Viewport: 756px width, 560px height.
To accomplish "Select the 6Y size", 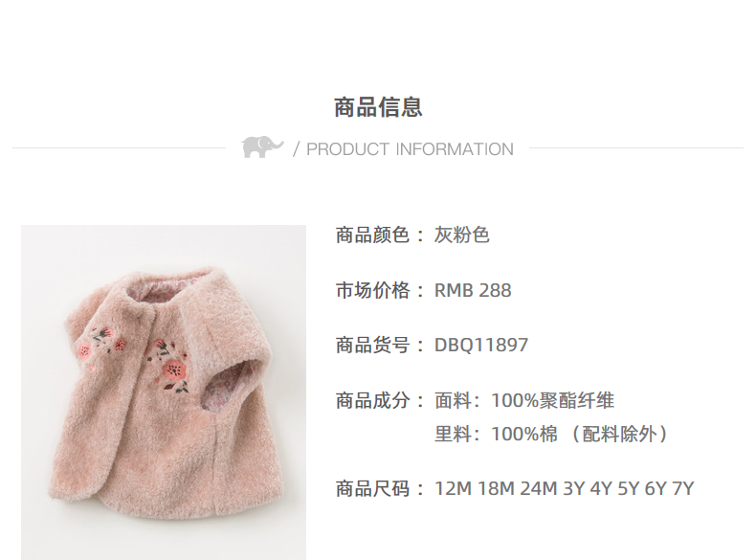I will click(656, 488).
